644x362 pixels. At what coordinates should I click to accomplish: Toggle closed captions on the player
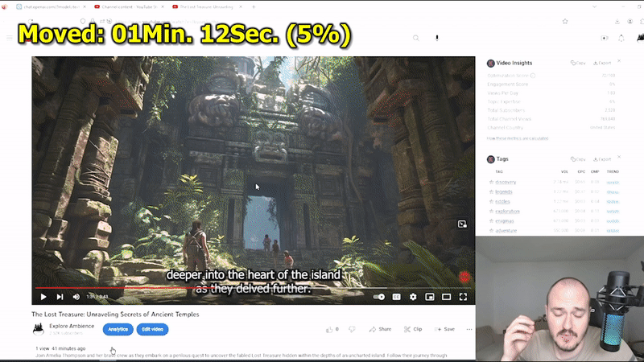tap(396, 297)
